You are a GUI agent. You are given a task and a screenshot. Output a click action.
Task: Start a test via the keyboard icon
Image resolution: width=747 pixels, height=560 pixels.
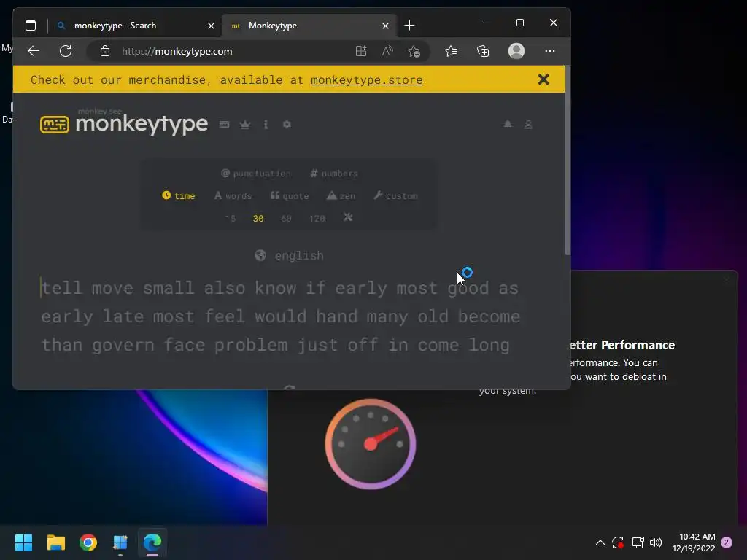[225, 124]
